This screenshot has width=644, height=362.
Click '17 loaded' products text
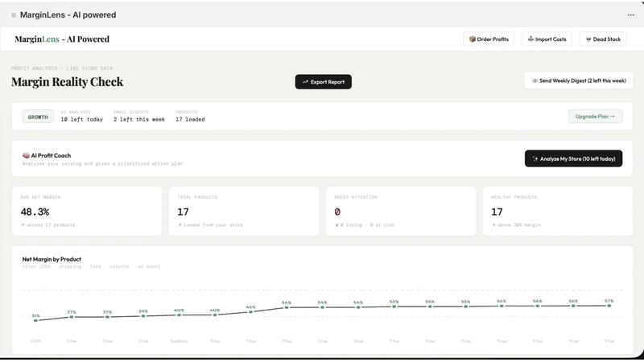(190, 119)
